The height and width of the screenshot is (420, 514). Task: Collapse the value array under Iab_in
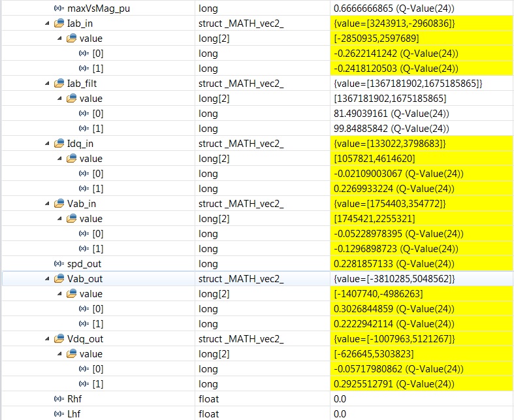pyautogui.click(x=59, y=39)
